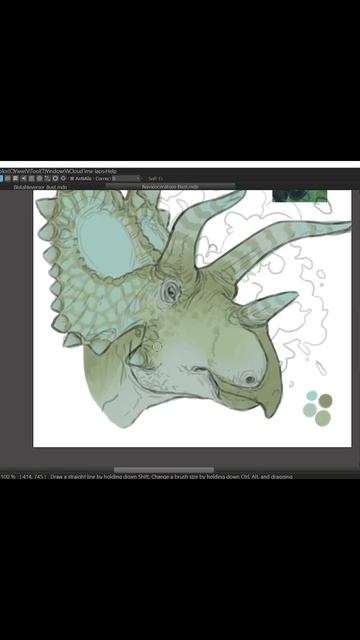360x640 pixels.
Task: Open the Correction dropdown
Action: coord(127,179)
